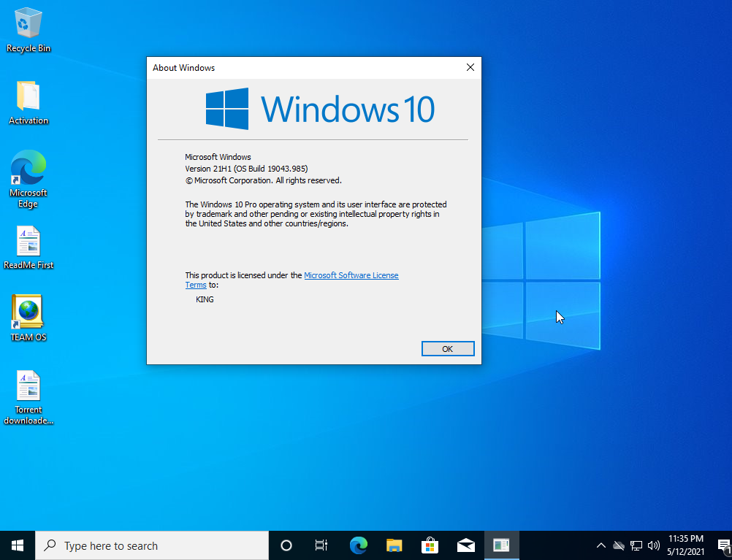
Task: Open the volume speaker tray icon
Action: pyautogui.click(x=654, y=545)
